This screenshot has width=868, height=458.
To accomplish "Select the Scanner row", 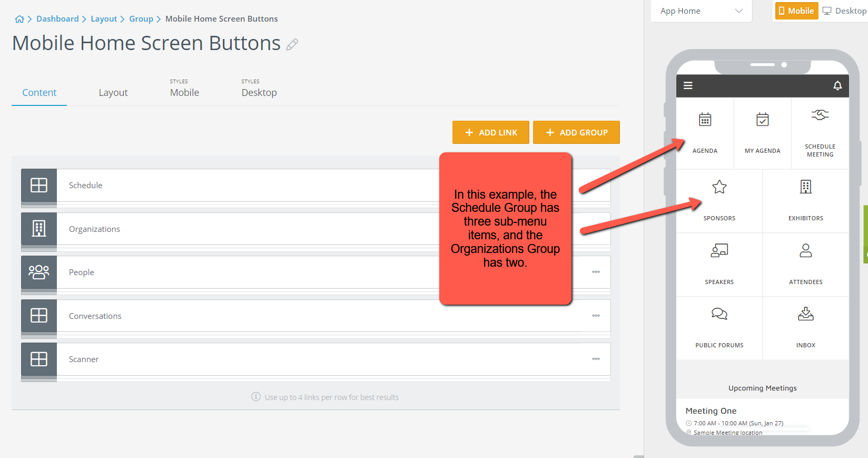I will coord(316,359).
